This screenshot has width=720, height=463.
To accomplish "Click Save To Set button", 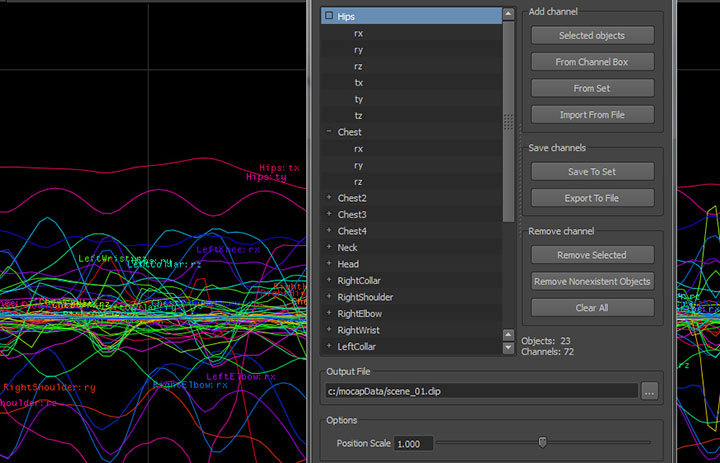I will 592,171.
